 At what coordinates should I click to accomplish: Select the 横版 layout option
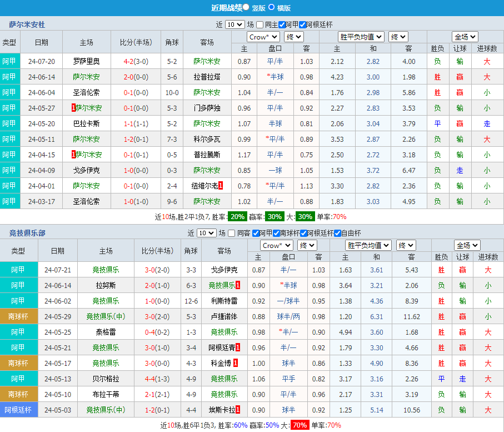272,7
